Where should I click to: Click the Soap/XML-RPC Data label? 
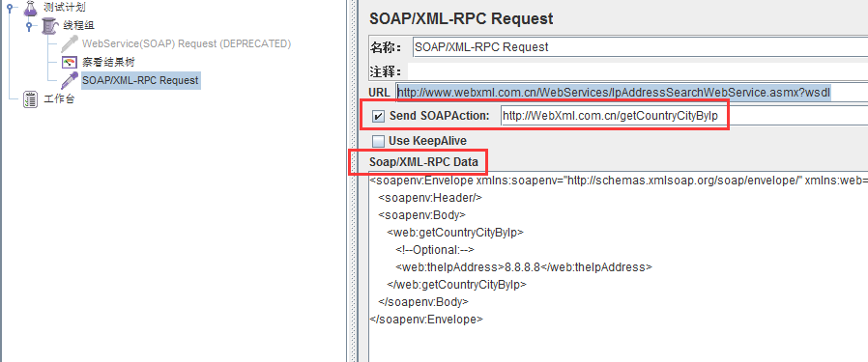[x=423, y=162]
